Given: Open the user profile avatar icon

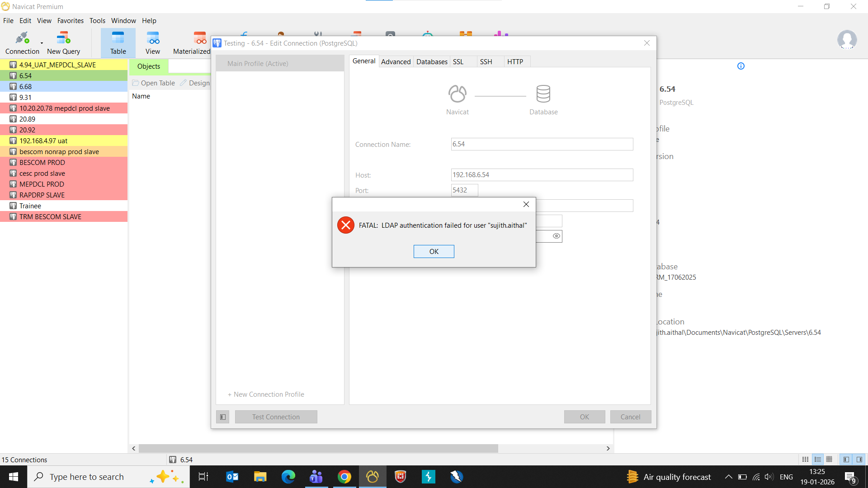Looking at the screenshot, I should click(847, 40).
